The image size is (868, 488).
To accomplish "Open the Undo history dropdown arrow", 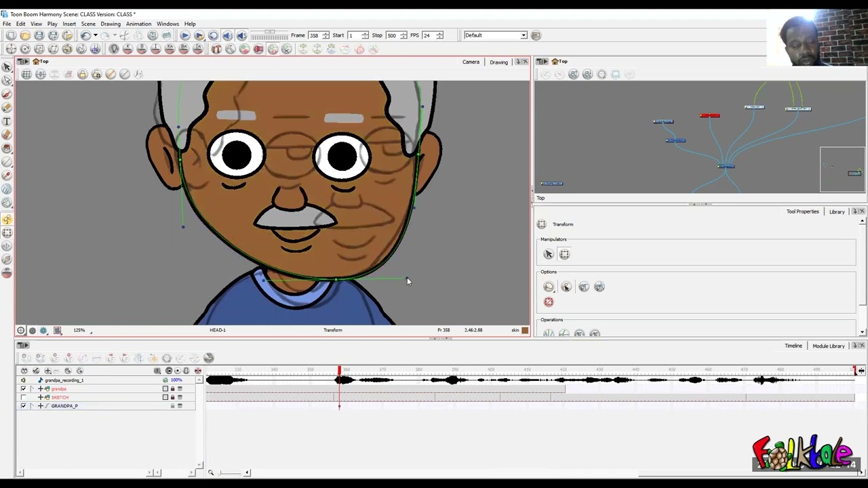I will tap(95, 35).
